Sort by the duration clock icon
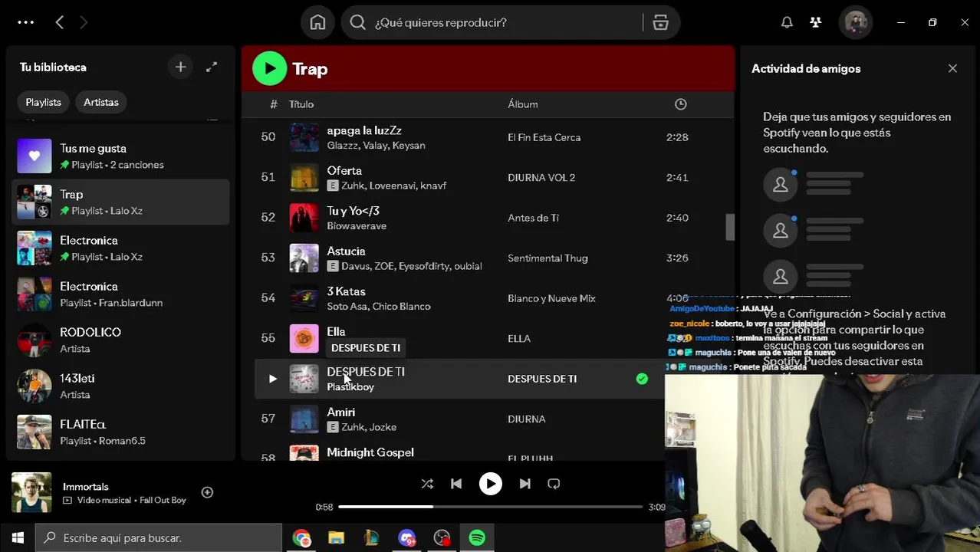Viewport: 980px width, 552px height. [680, 104]
